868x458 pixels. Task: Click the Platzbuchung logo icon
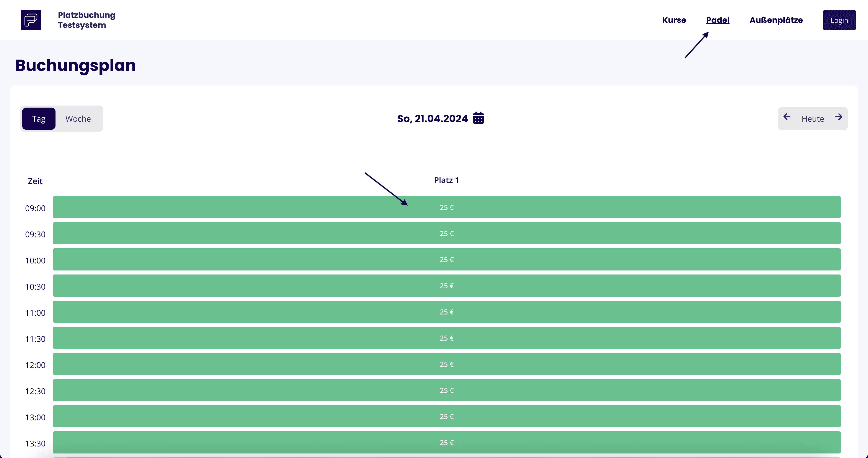click(31, 20)
